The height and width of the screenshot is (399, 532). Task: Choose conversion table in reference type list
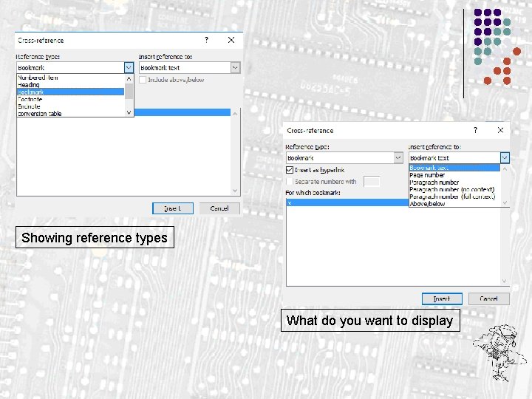(71, 113)
